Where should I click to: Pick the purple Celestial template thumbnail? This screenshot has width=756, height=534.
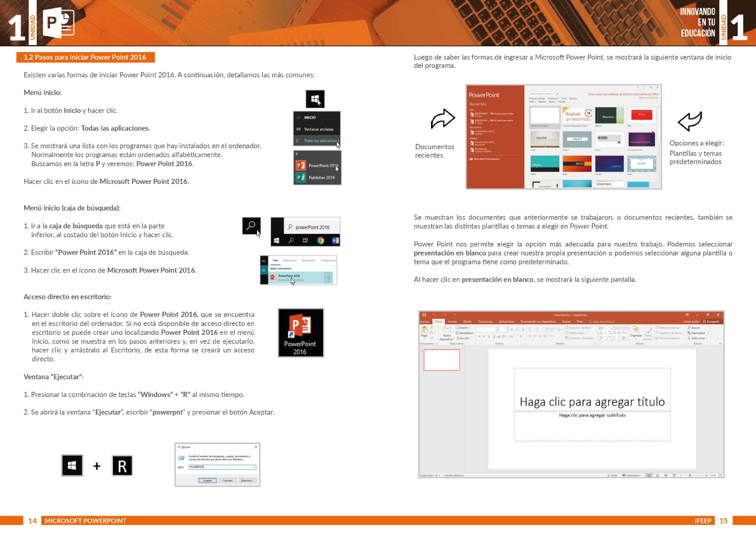pyautogui.click(x=609, y=164)
